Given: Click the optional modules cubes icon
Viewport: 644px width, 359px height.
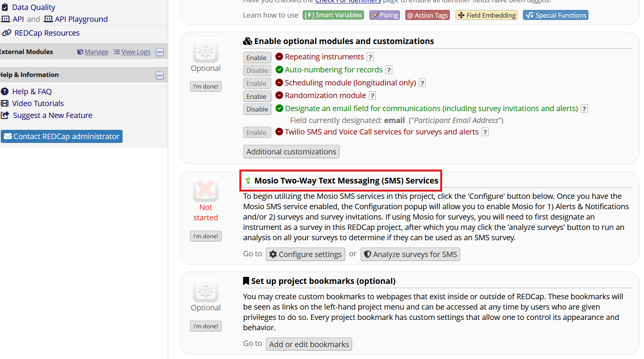Looking at the screenshot, I should 248,41.
